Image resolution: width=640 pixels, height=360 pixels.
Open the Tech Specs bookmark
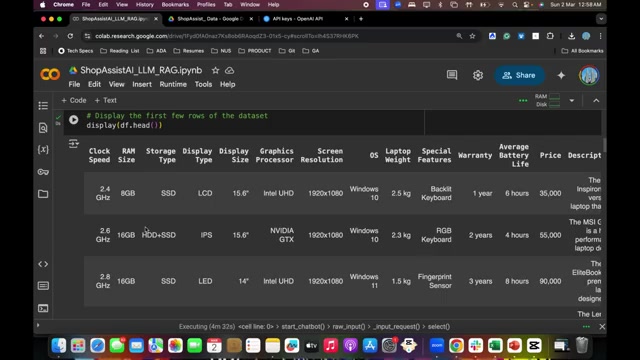point(76,51)
